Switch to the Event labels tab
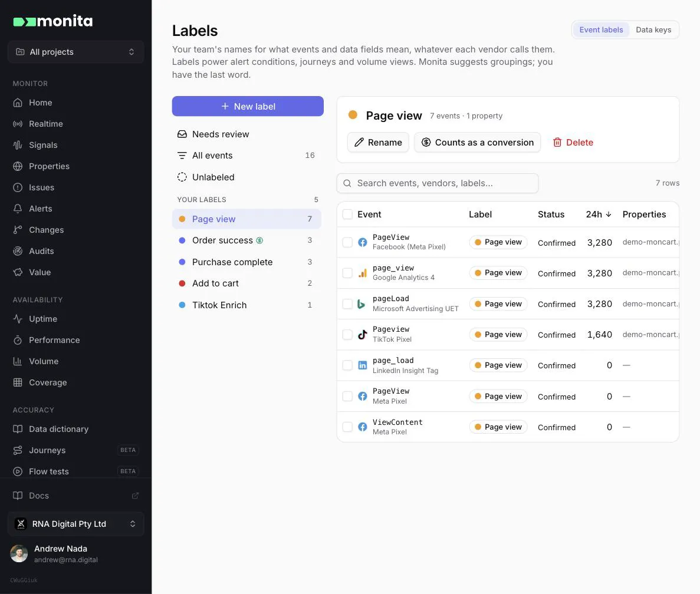Image resolution: width=700 pixels, height=594 pixels. [x=601, y=30]
